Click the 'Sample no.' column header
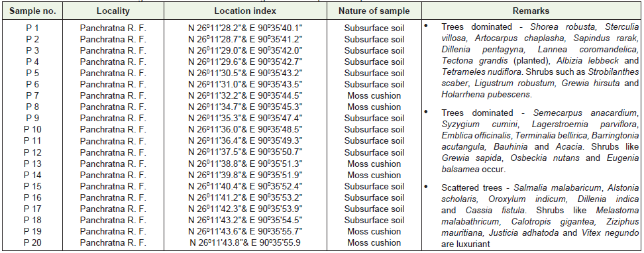Viewport: 644px width, 253px height. pyautogui.click(x=32, y=11)
